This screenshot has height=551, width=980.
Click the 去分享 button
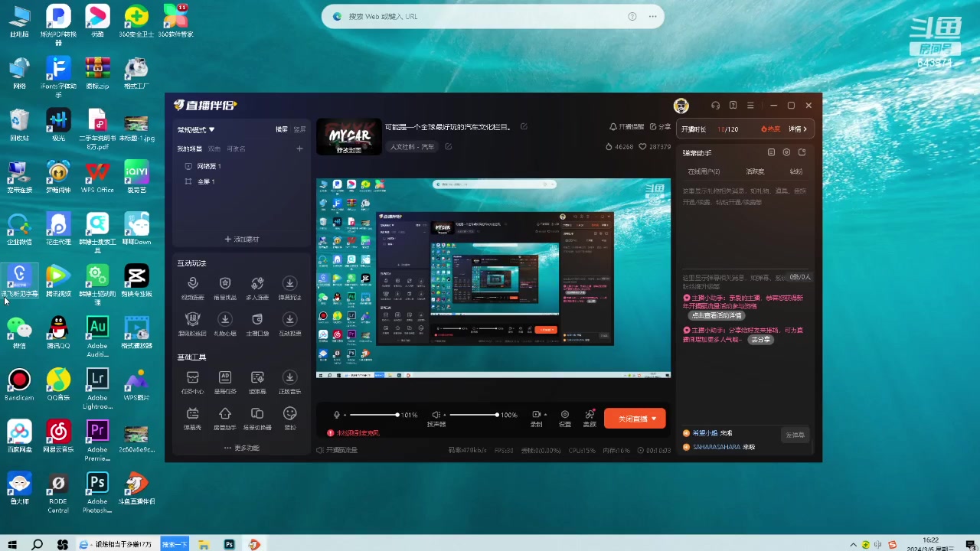tap(760, 339)
